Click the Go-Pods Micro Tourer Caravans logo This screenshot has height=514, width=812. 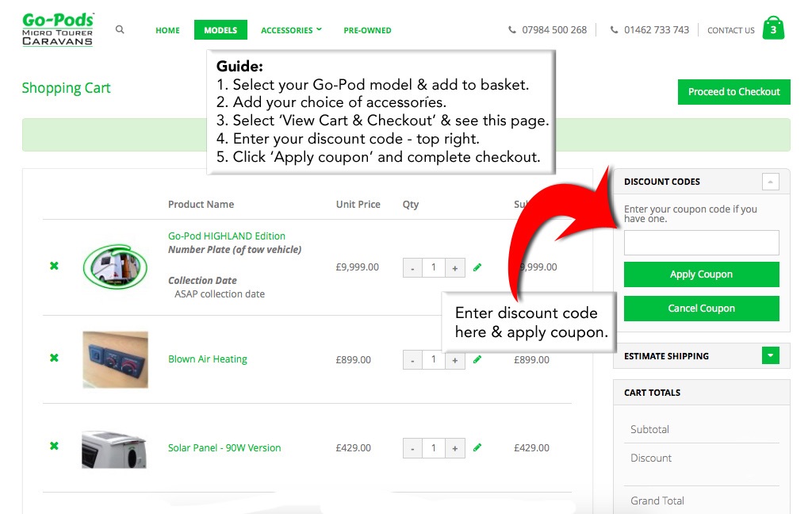(x=57, y=29)
